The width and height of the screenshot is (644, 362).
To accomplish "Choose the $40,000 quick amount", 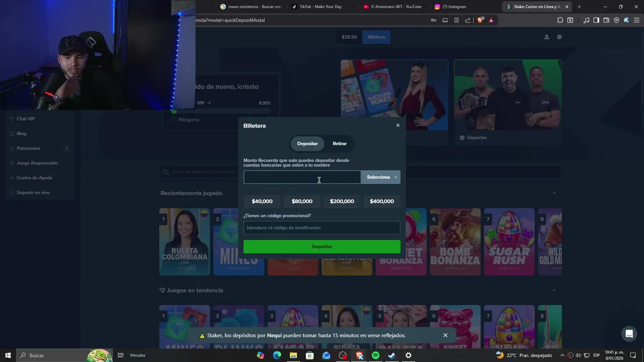I will point(262,201).
